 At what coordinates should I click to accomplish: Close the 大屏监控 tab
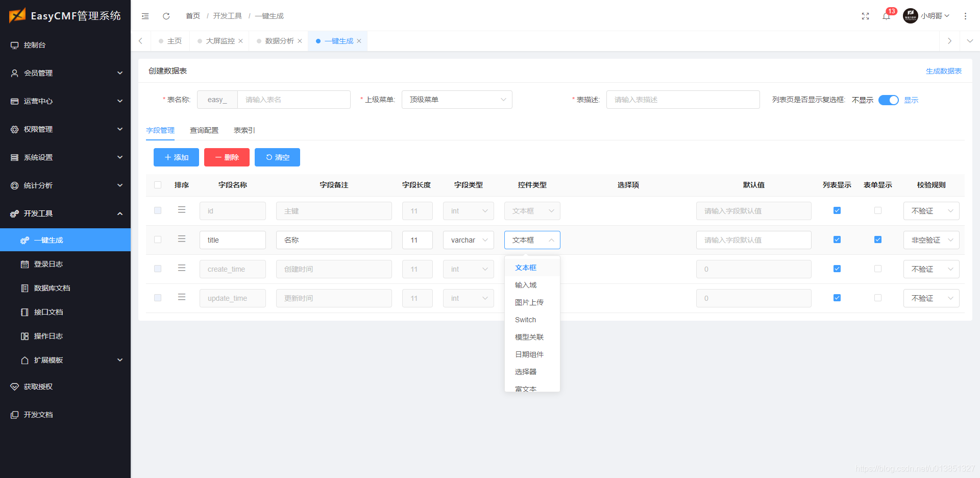pos(240,41)
